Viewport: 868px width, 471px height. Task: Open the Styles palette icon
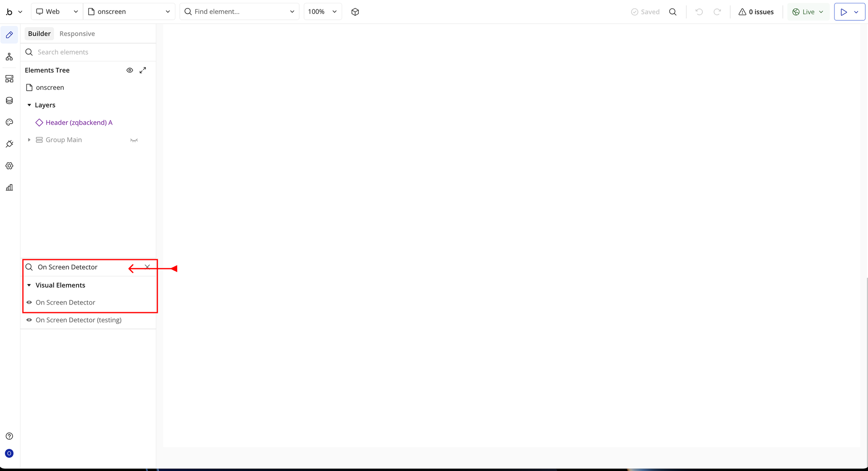9,122
